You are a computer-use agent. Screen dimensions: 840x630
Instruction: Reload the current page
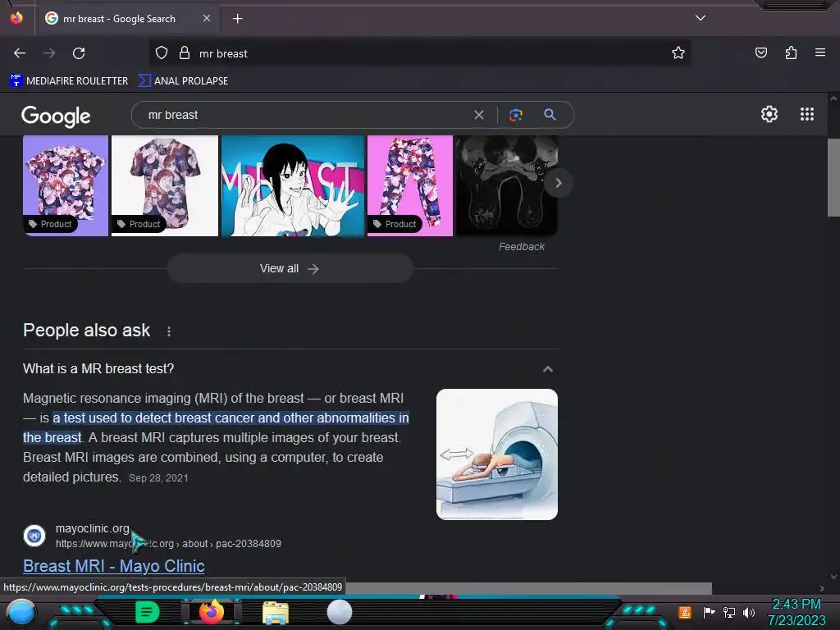tap(79, 53)
